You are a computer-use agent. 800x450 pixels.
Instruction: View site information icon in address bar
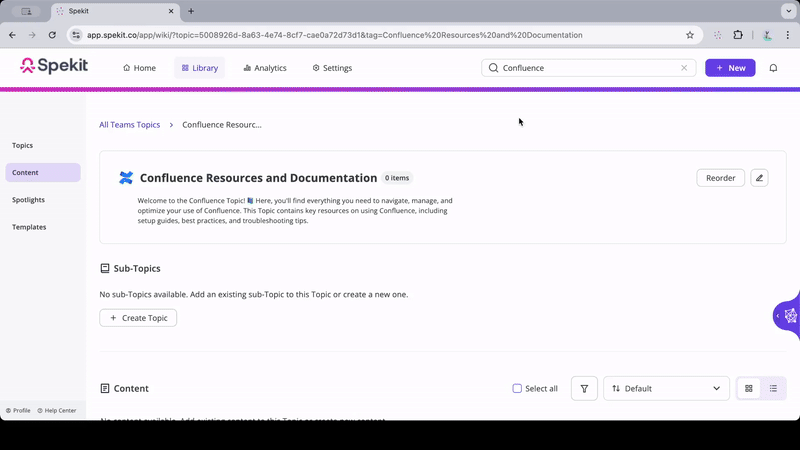coord(76,35)
